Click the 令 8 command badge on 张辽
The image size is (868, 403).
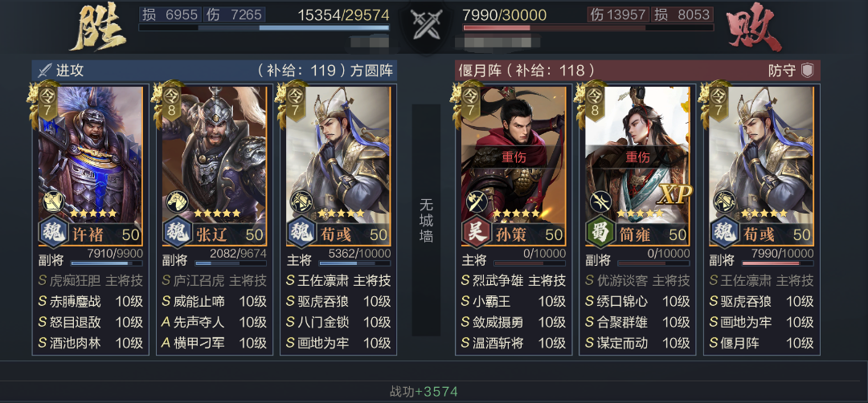click(x=172, y=102)
